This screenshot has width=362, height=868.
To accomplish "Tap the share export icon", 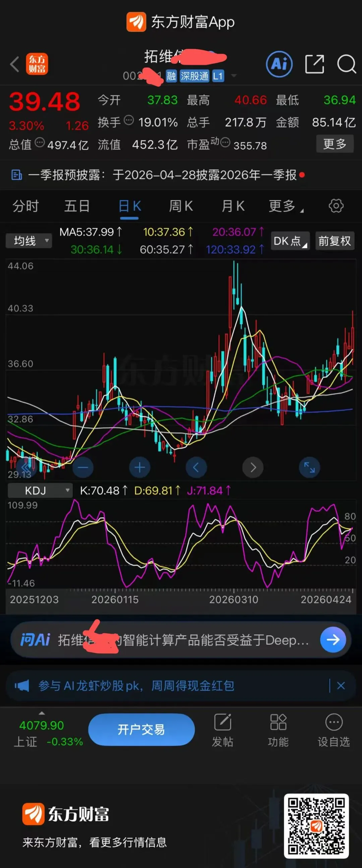I will coord(314,64).
